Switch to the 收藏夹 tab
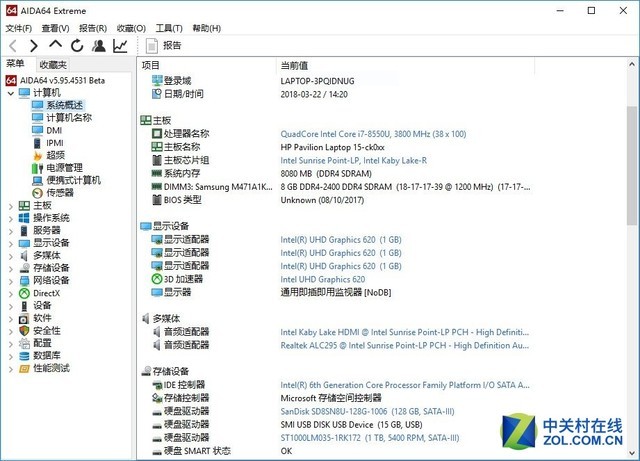The height and width of the screenshot is (461, 640). [53, 64]
